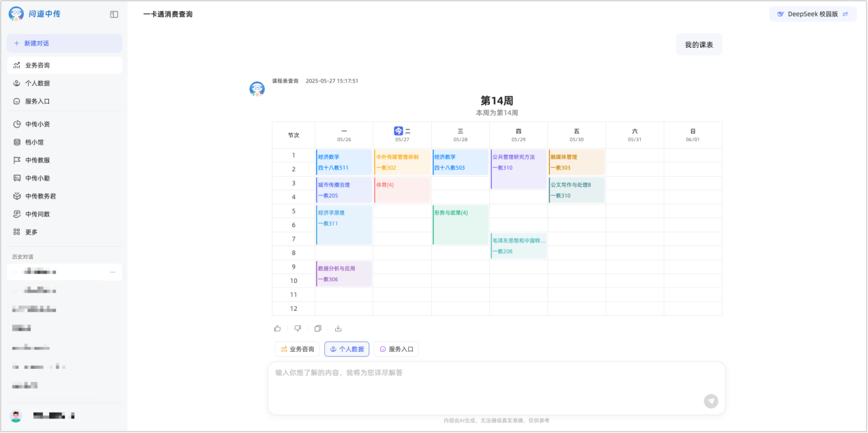Open options for first history conversation

coord(113,272)
